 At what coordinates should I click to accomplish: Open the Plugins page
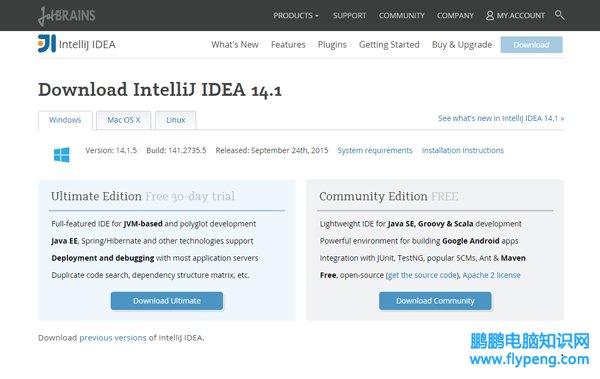pos(332,45)
